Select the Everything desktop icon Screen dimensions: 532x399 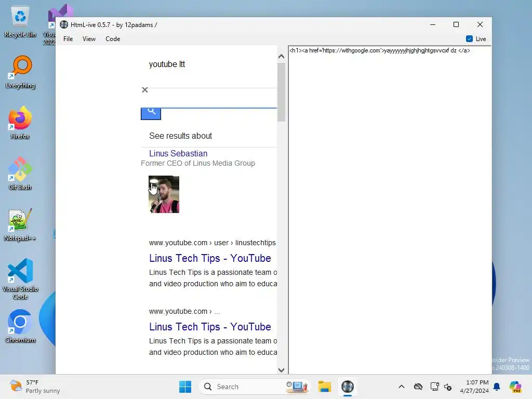[20, 72]
